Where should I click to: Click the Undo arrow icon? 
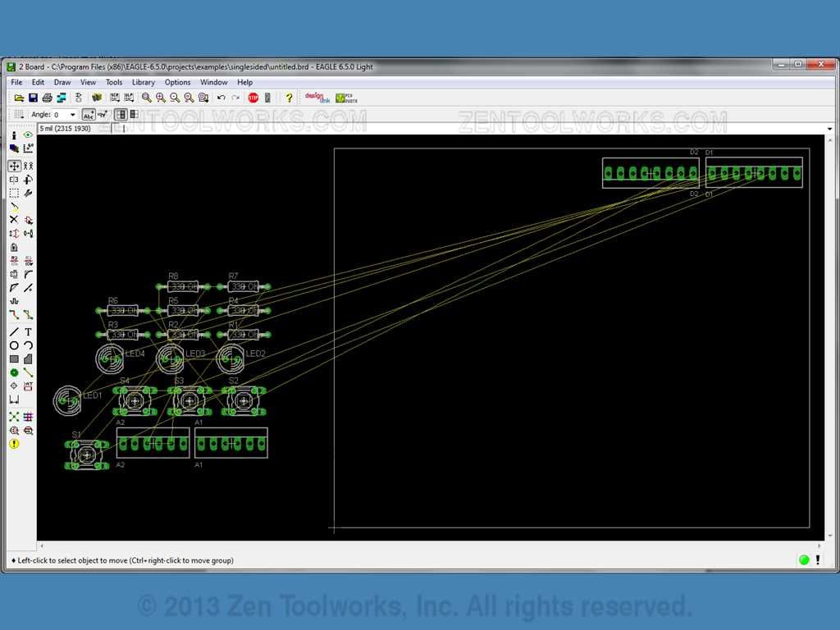click(221, 98)
